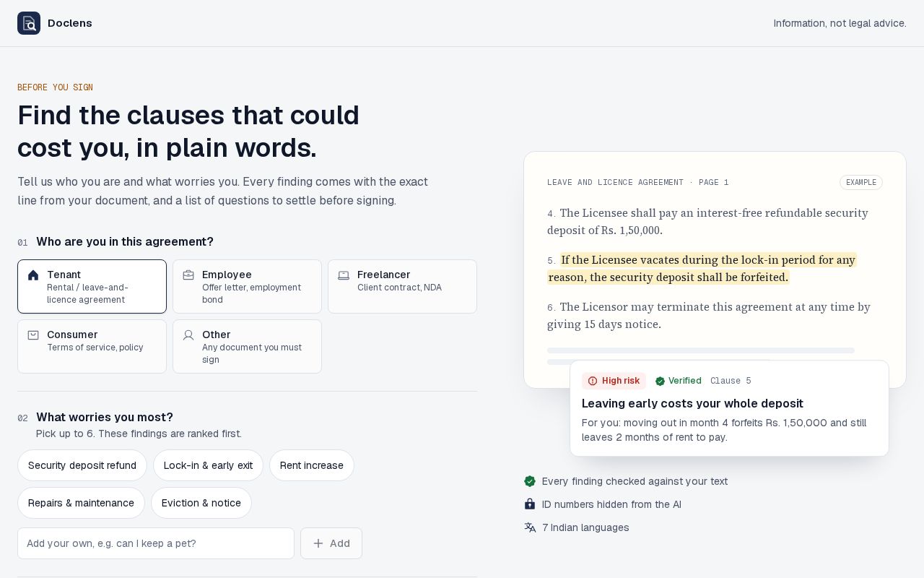
Task: Click highlighted clause 5 text
Action: [x=702, y=269]
